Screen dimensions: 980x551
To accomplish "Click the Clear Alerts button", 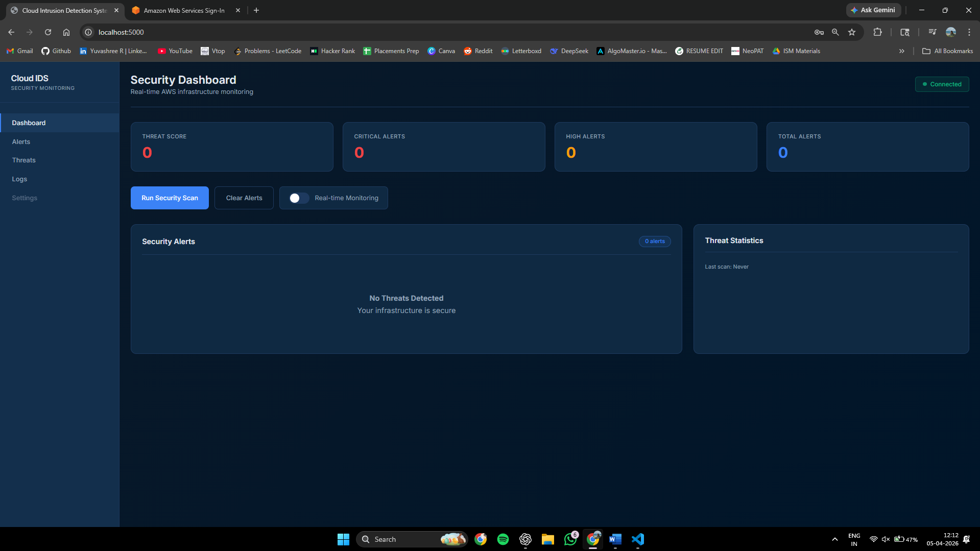I will point(244,198).
